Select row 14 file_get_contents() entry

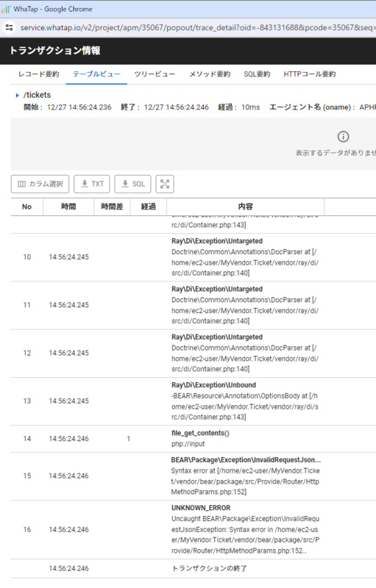point(194,439)
